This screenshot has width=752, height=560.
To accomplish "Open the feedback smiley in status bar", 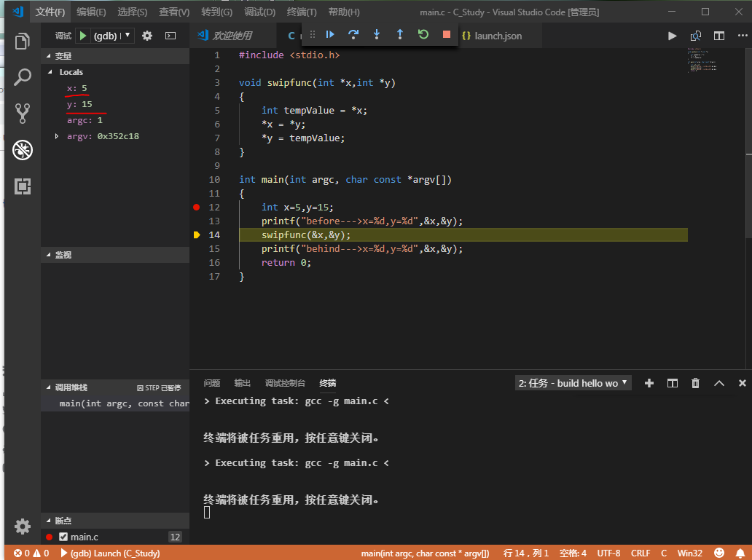I will 719,553.
